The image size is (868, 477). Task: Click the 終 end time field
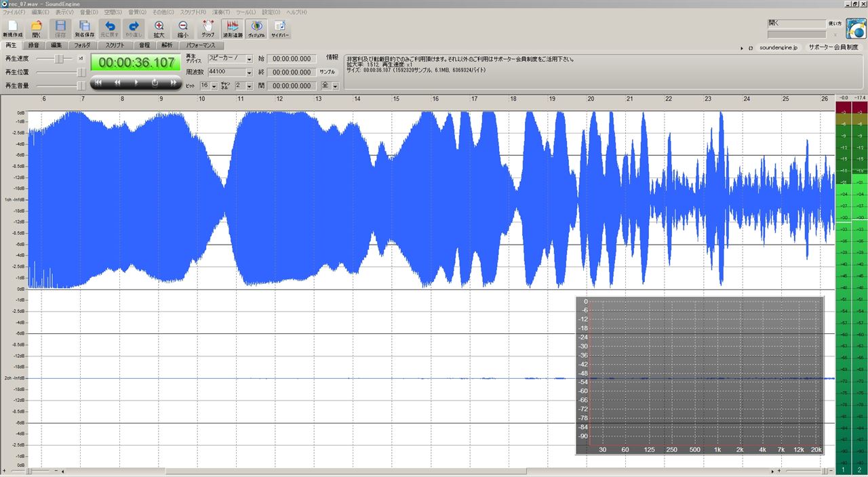click(292, 72)
